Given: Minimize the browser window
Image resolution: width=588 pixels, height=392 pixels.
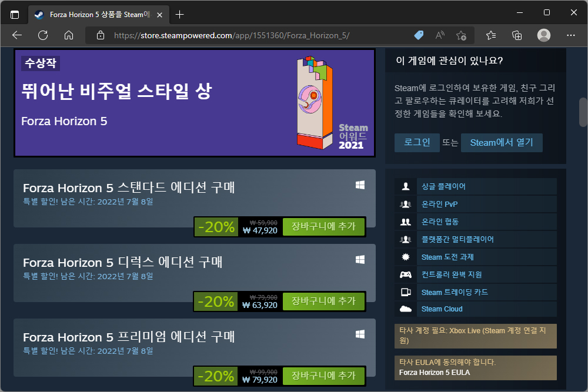Looking at the screenshot, I should coord(520,12).
